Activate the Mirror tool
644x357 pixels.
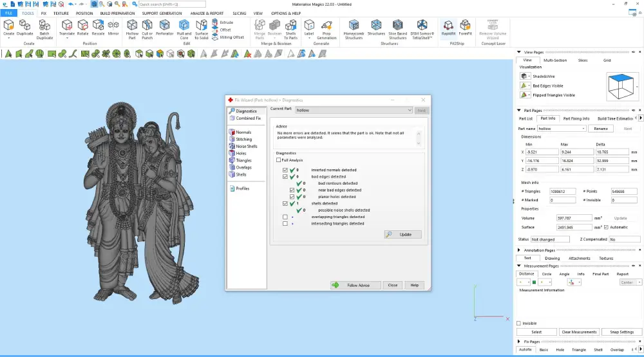pyautogui.click(x=113, y=28)
